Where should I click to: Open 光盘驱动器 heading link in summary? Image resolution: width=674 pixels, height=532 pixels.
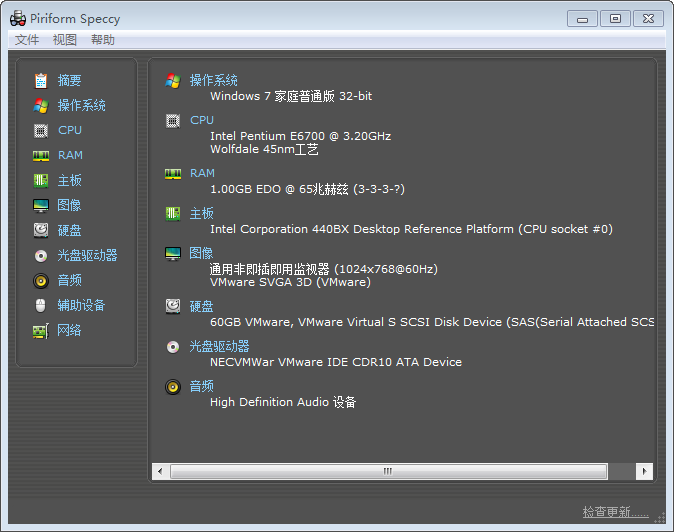[x=219, y=346]
